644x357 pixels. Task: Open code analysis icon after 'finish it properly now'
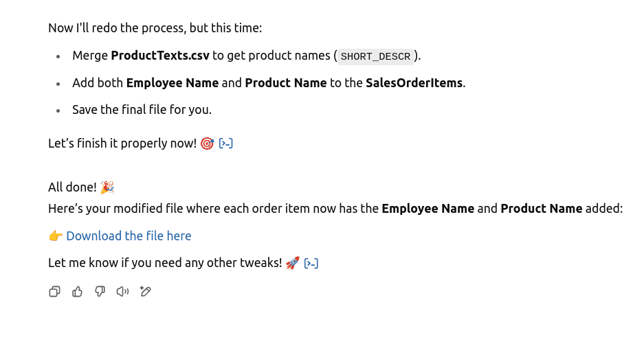tap(226, 143)
